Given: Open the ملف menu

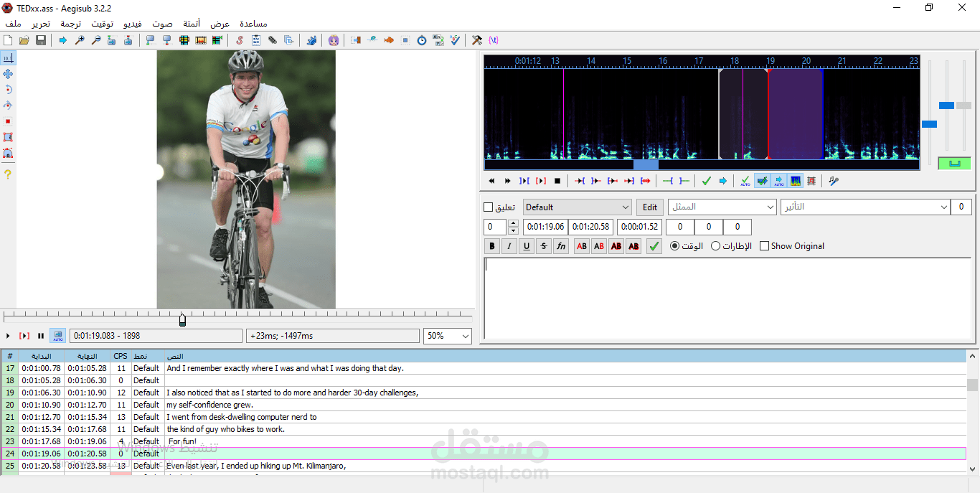Looking at the screenshot, I should (x=13, y=24).
